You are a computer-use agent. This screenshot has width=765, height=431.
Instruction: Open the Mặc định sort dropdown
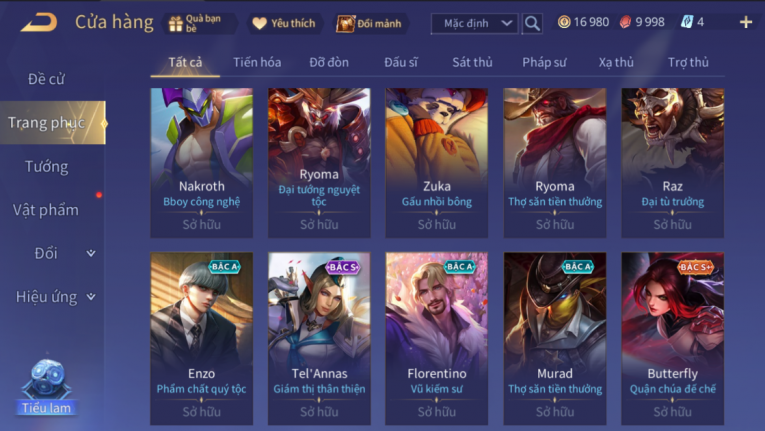(474, 23)
